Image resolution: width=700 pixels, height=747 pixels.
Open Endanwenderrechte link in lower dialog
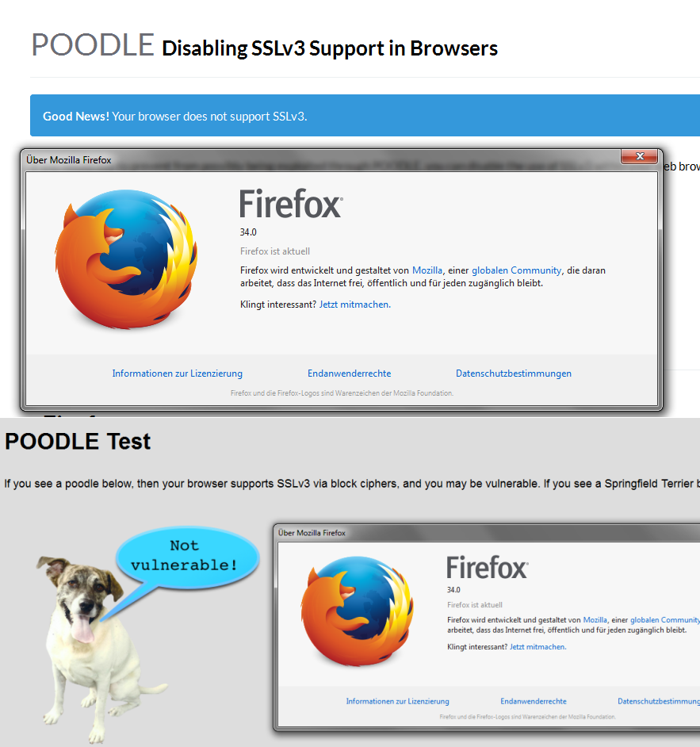tap(534, 701)
